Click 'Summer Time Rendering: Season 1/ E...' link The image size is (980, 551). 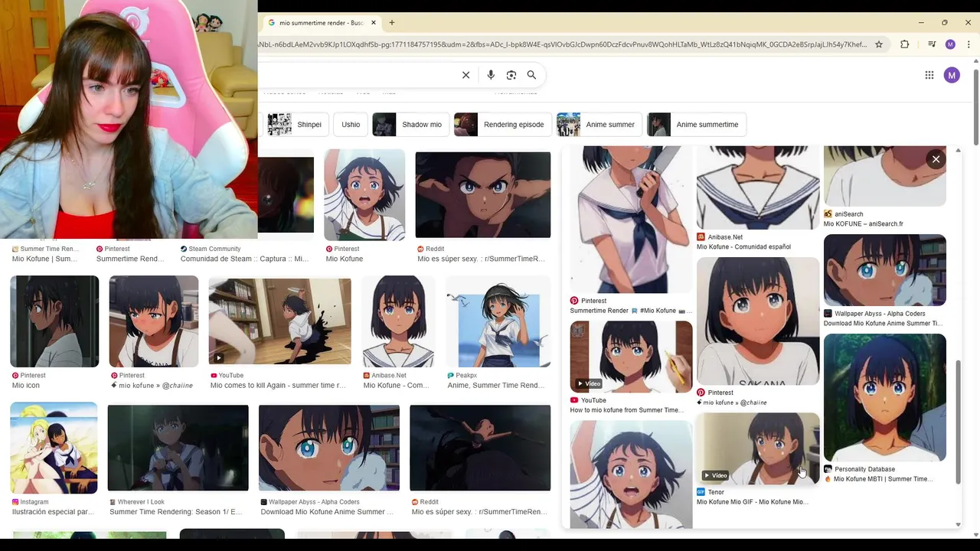click(x=175, y=512)
